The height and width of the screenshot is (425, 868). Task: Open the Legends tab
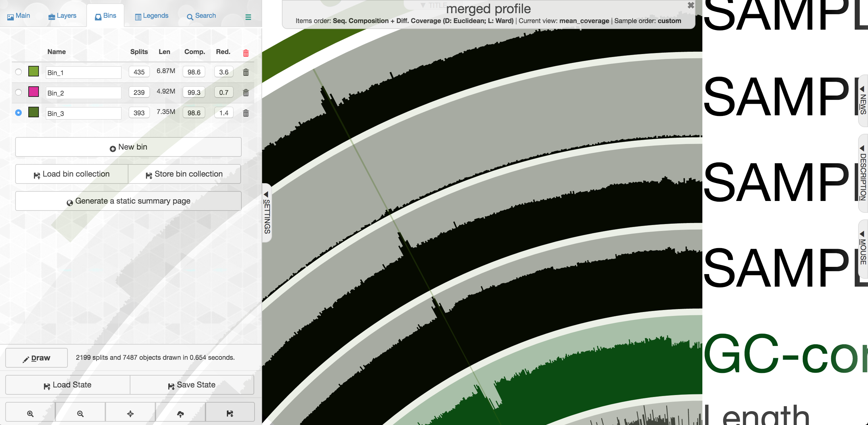[151, 16]
